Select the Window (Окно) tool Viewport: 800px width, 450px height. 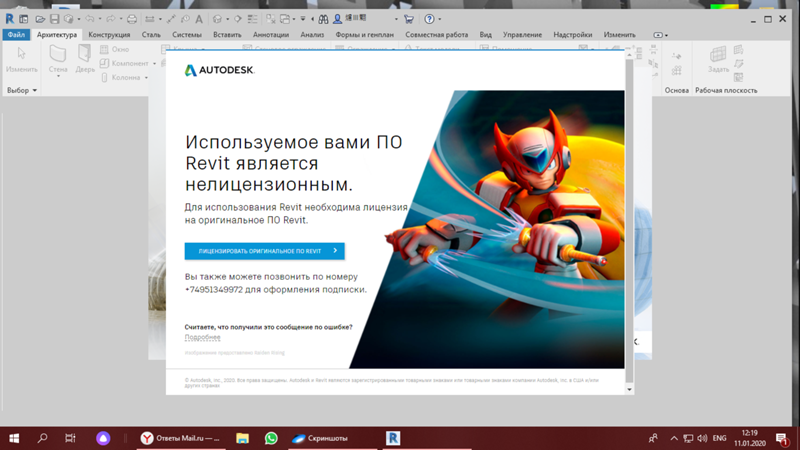pos(115,49)
